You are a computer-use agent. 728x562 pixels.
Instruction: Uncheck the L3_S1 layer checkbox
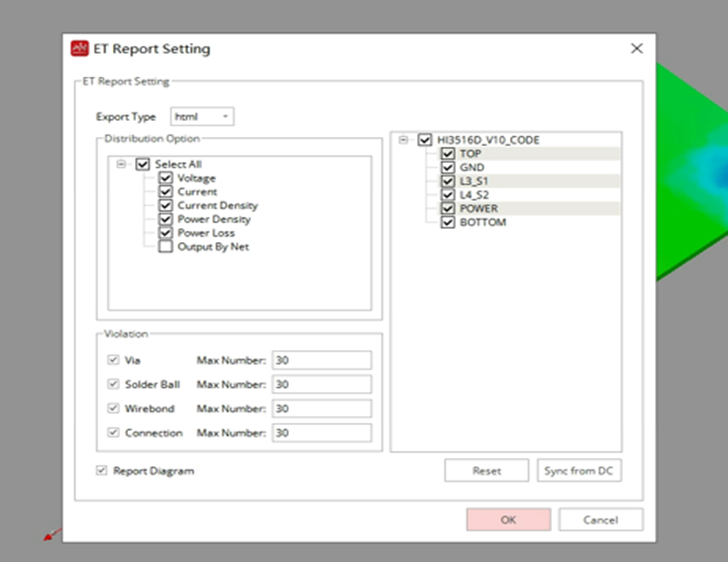click(x=448, y=181)
